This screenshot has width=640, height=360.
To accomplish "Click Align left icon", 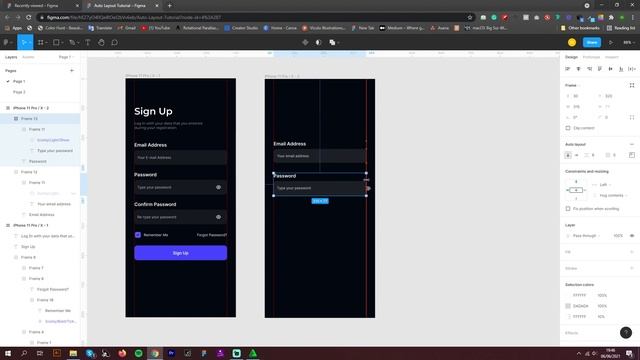I will 568,69.
